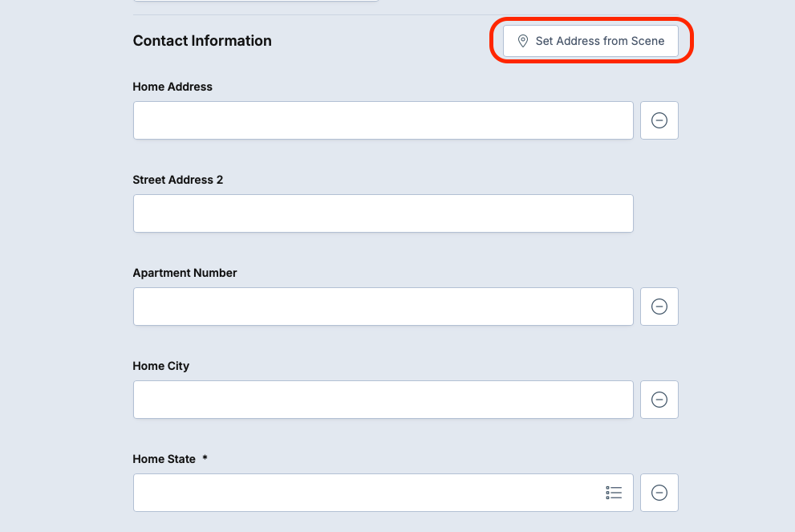
Task: Click the Contact Information section heading
Action: (202, 41)
